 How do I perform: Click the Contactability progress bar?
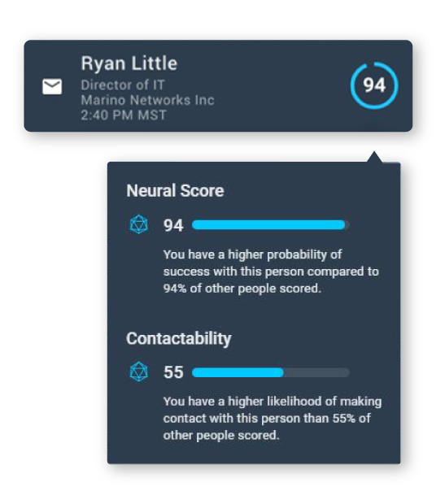[x=271, y=372]
